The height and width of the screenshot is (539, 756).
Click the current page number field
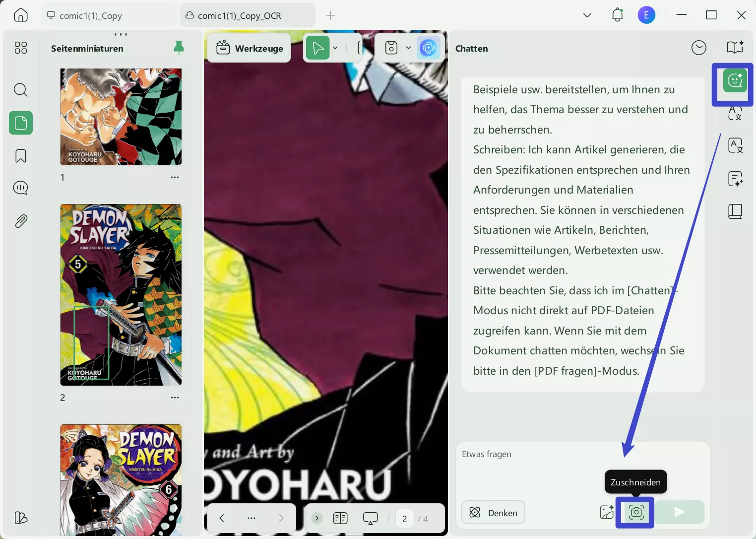tap(405, 519)
